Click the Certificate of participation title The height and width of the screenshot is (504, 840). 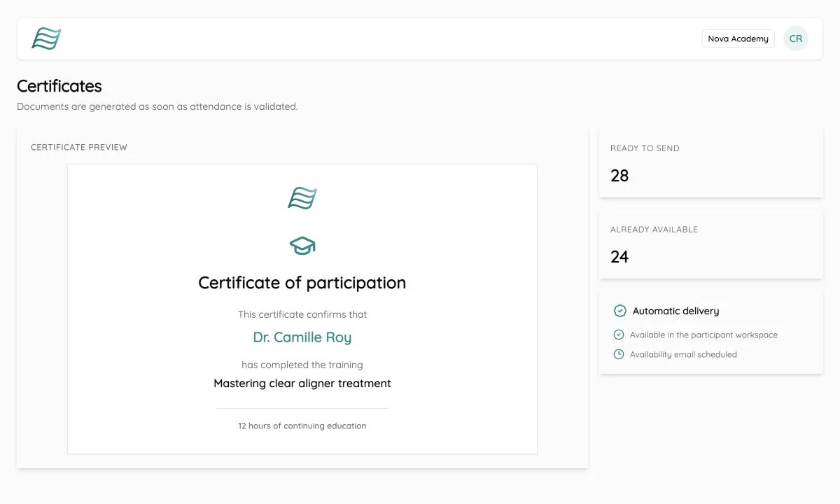pos(302,283)
